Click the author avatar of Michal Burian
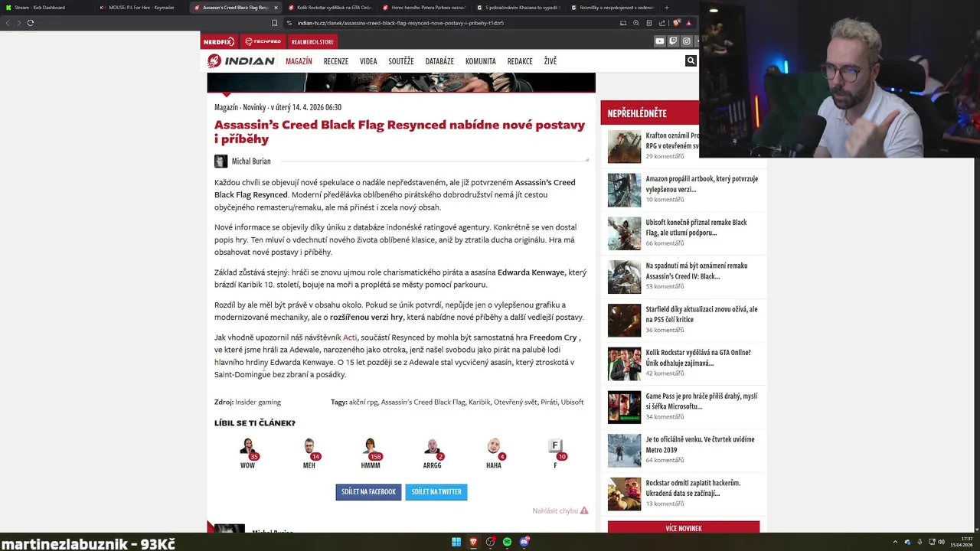 coord(220,161)
